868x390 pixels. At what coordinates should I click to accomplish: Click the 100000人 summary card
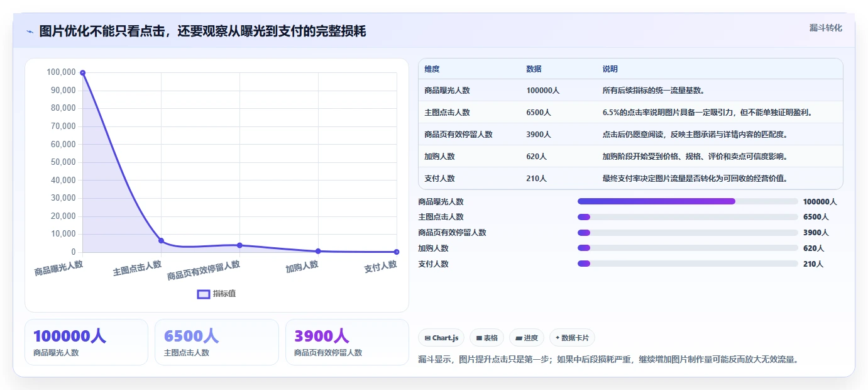tap(86, 342)
